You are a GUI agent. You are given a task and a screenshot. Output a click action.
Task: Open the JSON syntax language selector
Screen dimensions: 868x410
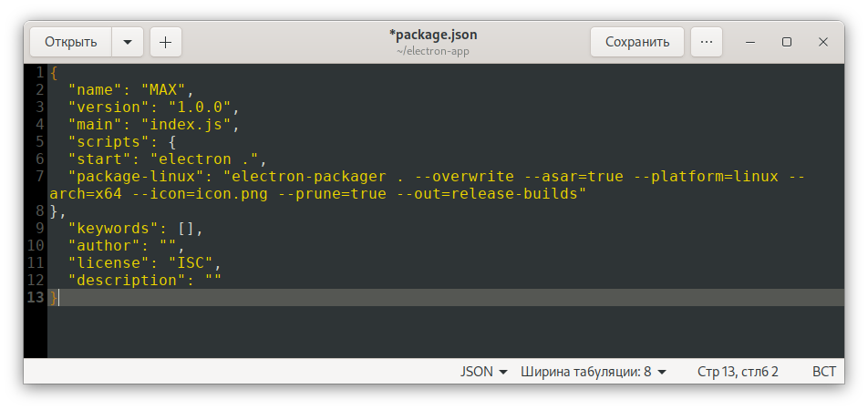tap(484, 372)
